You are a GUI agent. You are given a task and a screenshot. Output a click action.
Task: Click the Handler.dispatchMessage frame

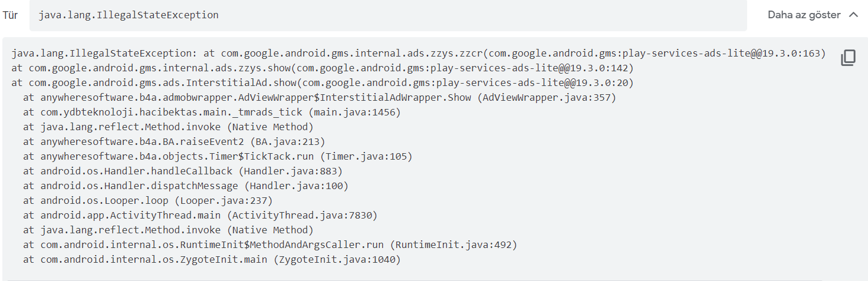click(x=186, y=186)
